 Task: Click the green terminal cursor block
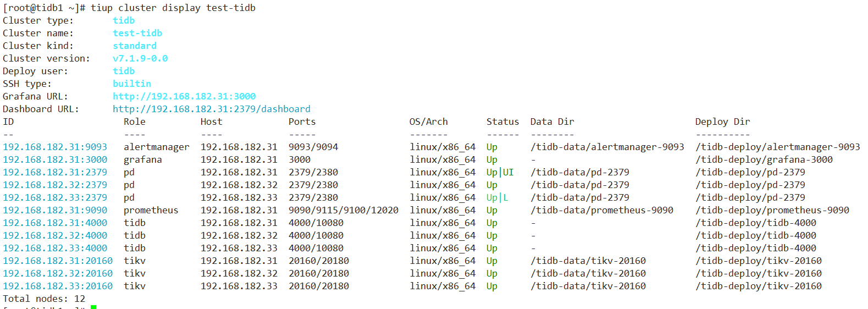93,307
